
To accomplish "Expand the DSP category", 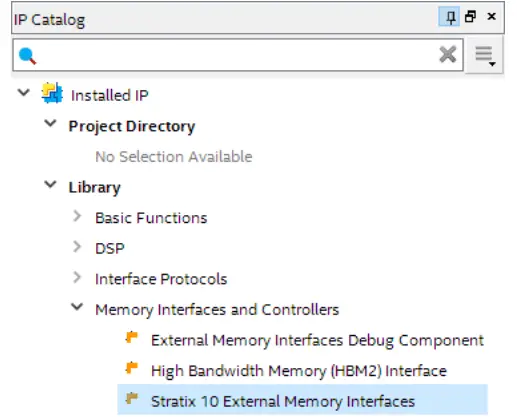I will (77, 247).
